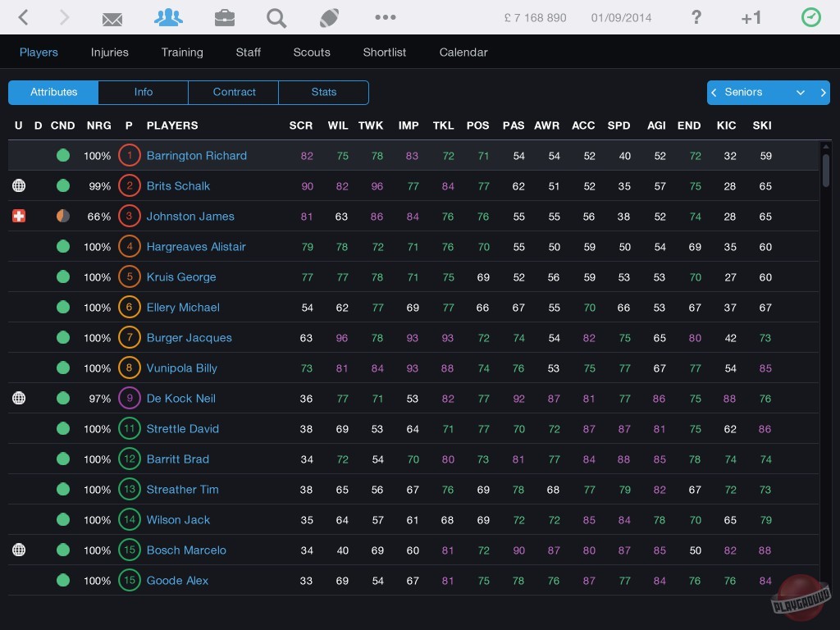
Task: Open the search magnifier icon
Action: (276, 17)
